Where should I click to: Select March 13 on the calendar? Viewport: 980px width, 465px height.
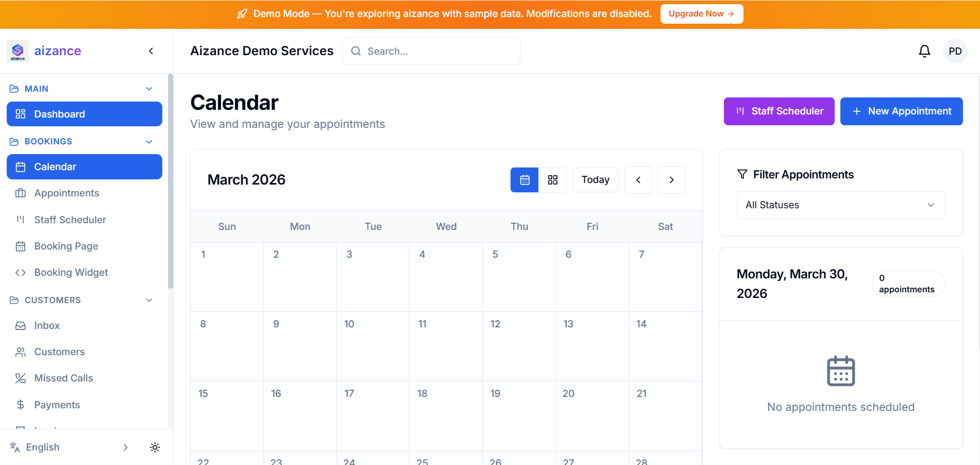[592, 346]
